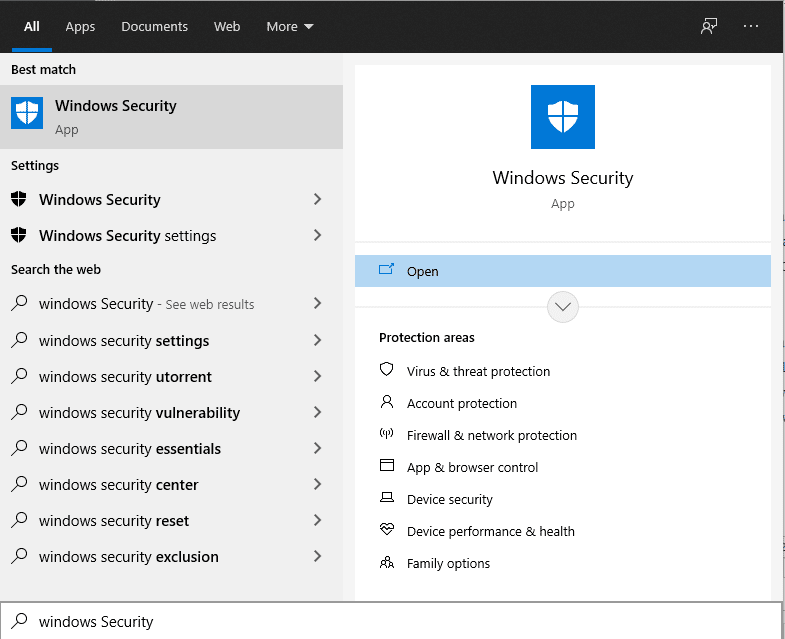The height and width of the screenshot is (639, 785).
Task: Select the Windows Security App best match result
Action: [171, 117]
